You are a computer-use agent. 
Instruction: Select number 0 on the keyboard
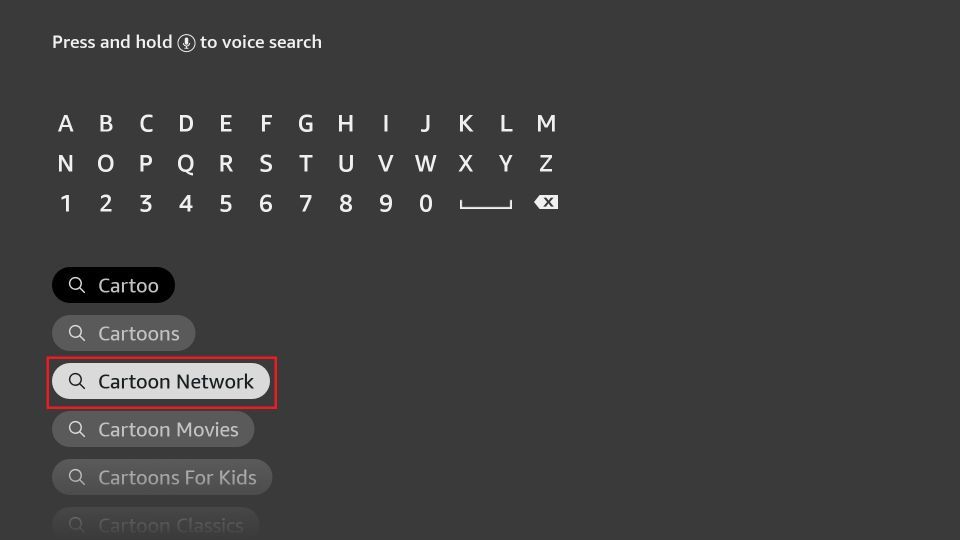[426, 203]
